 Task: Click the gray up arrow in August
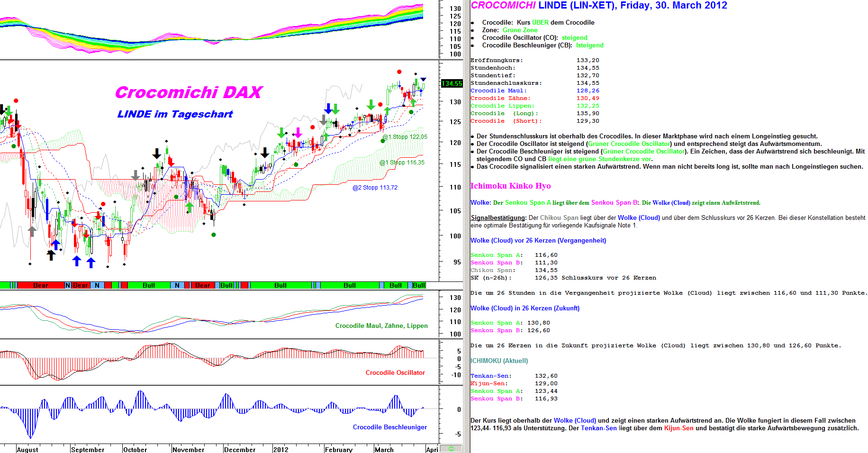point(32,231)
